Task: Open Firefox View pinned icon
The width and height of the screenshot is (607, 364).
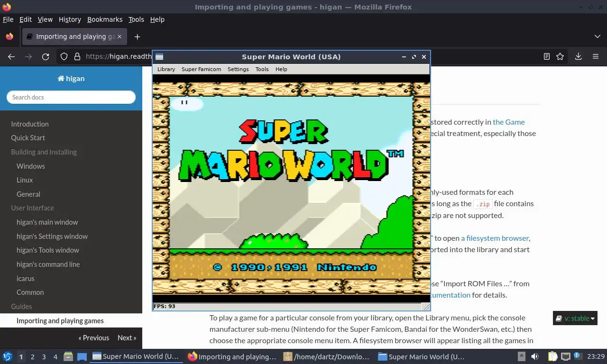Action: (x=9, y=36)
